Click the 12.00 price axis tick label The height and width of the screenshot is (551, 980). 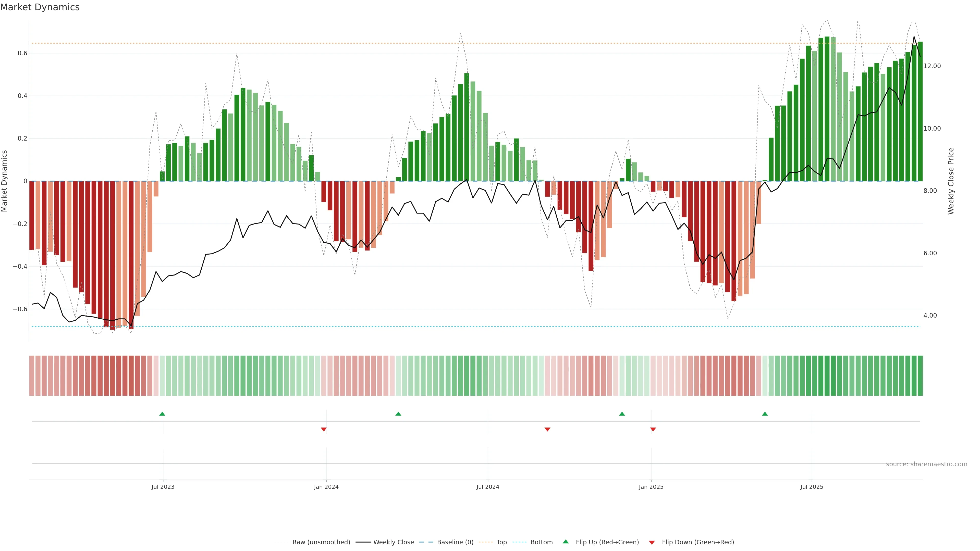[932, 66]
